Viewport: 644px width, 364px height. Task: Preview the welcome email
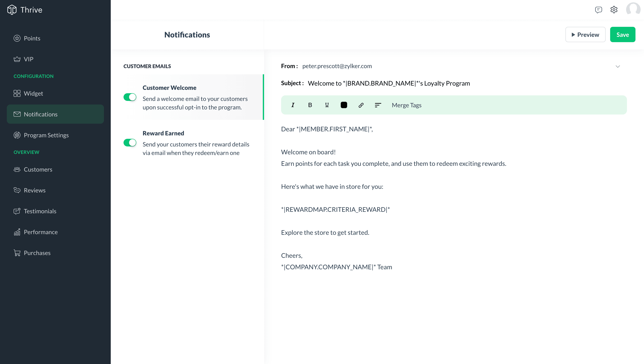pyautogui.click(x=585, y=34)
